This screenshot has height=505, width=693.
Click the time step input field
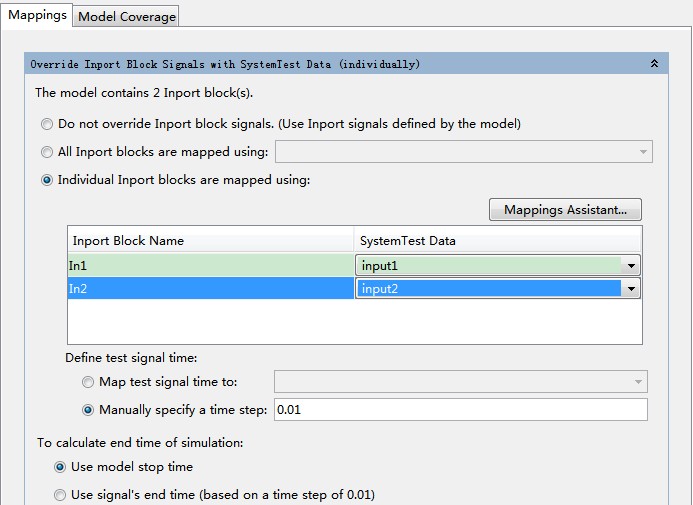[460, 410]
